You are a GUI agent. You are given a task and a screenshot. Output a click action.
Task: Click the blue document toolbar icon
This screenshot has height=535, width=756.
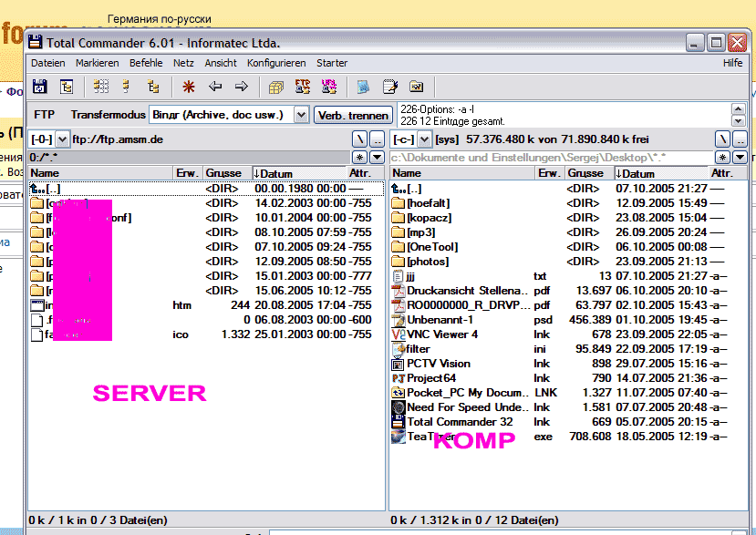[363, 87]
